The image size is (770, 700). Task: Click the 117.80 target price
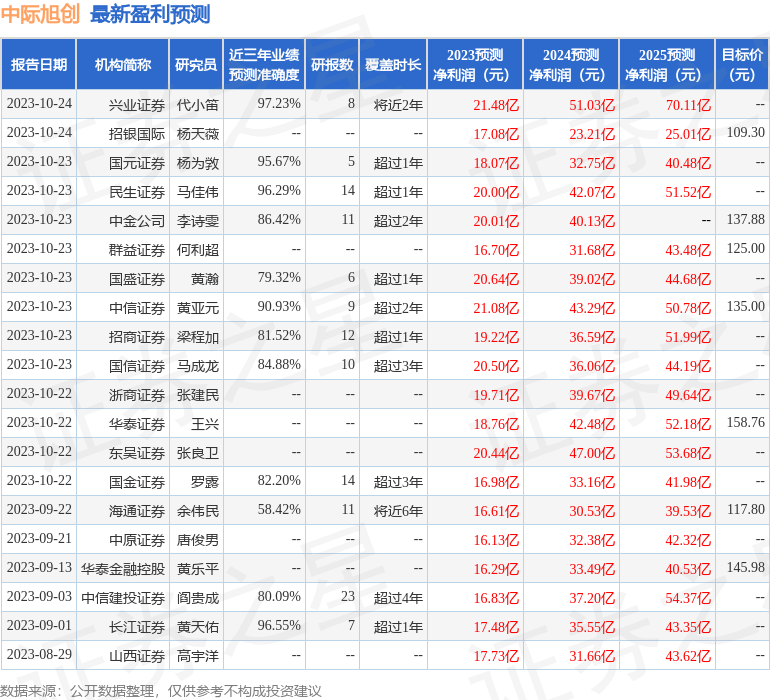click(745, 509)
